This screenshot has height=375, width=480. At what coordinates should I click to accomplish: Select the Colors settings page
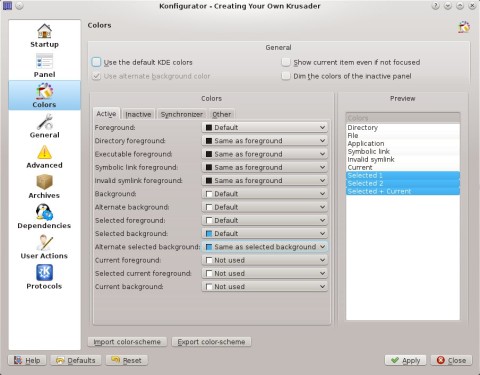(x=44, y=96)
